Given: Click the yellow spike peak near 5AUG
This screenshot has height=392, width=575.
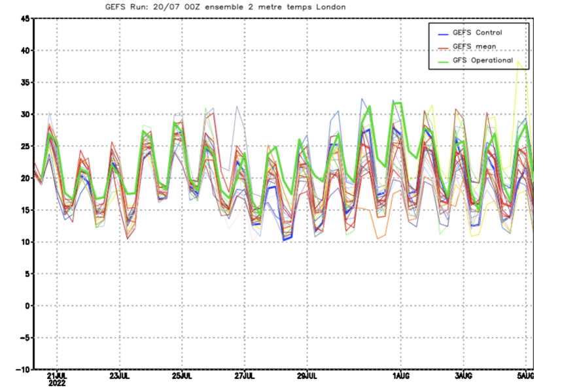Looking at the screenshot, I should coord(519,62).
